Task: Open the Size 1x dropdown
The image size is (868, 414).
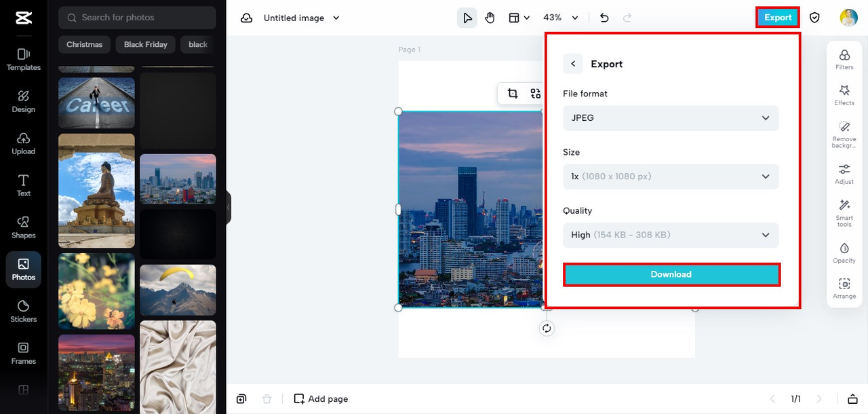Action: click(671, 176)
